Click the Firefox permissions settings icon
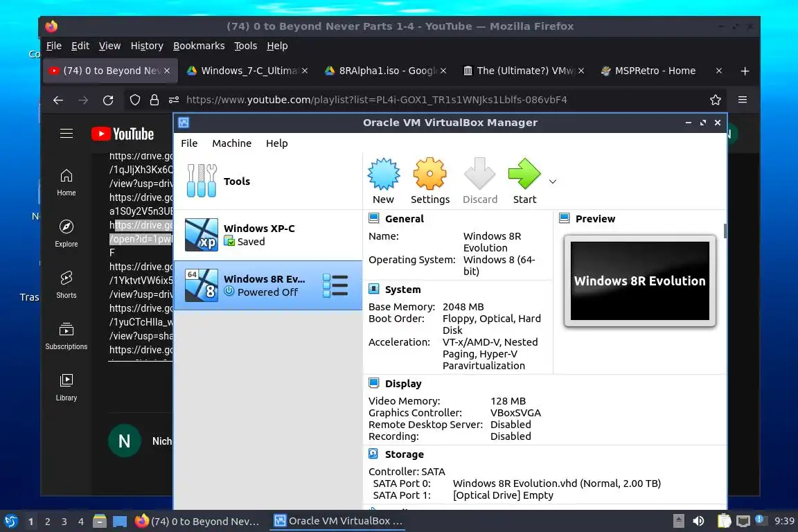 (174, 100)
